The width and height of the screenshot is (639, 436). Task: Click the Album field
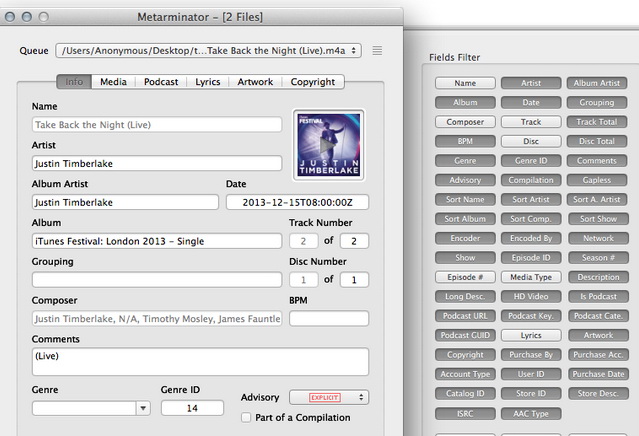157,241
